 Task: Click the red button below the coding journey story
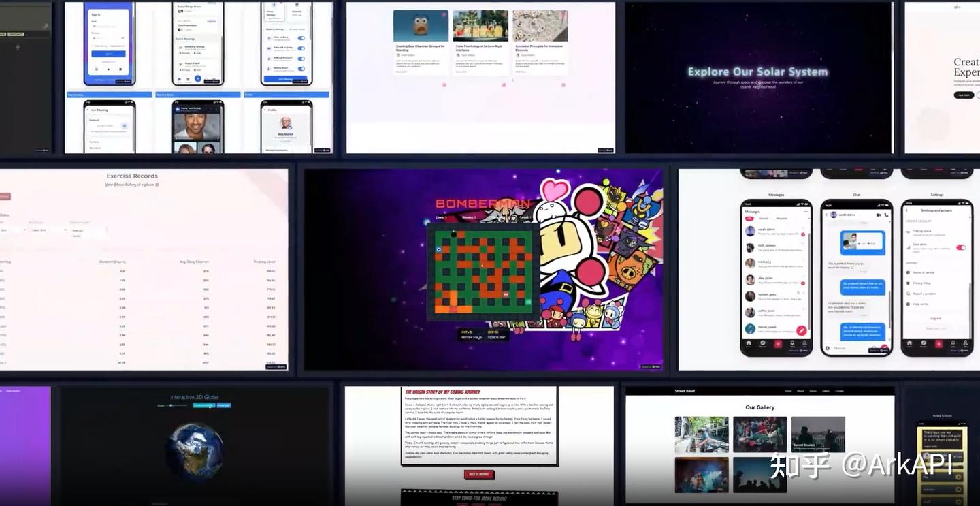click(x=479, y=475)
